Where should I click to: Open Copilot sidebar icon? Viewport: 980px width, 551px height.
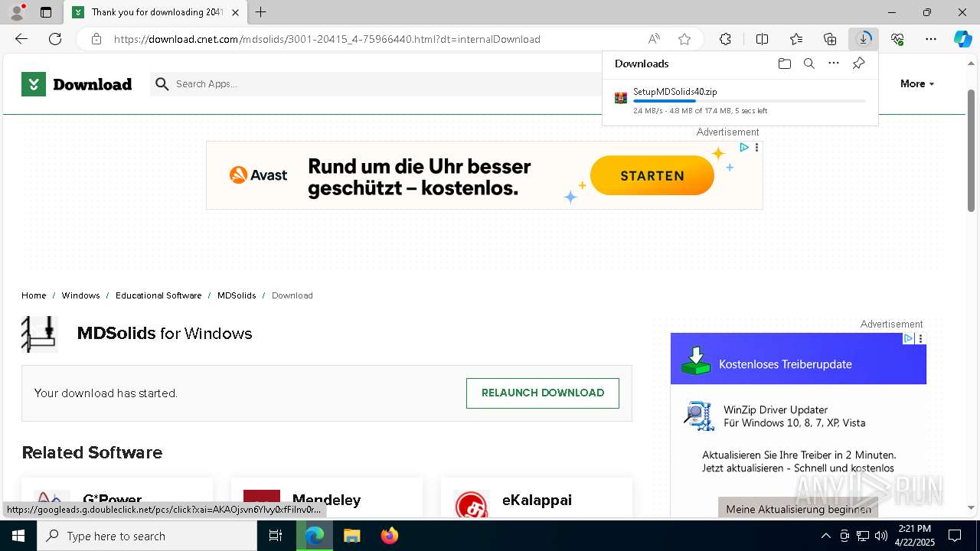(962, 39)
